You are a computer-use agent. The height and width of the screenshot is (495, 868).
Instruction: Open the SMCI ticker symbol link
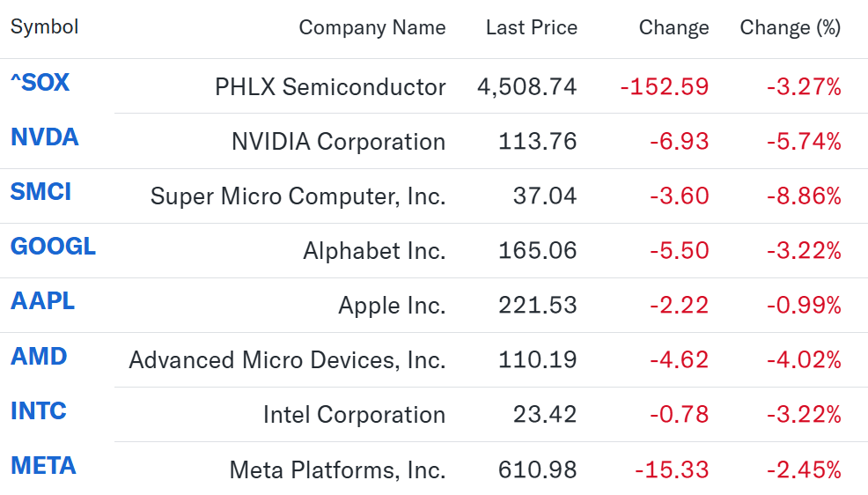click(40, 192)
